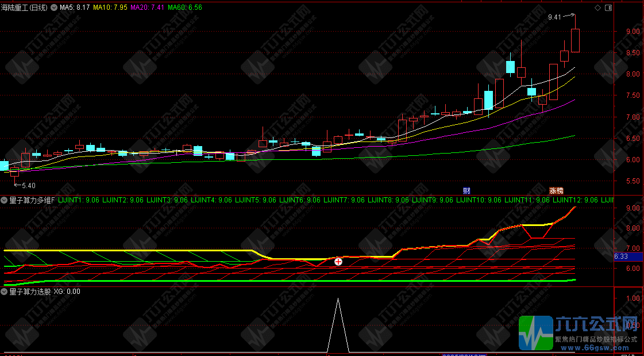
Task: Click the diamond icon at chart top-right
Action: pyautogui.click(x=597, y=8)
